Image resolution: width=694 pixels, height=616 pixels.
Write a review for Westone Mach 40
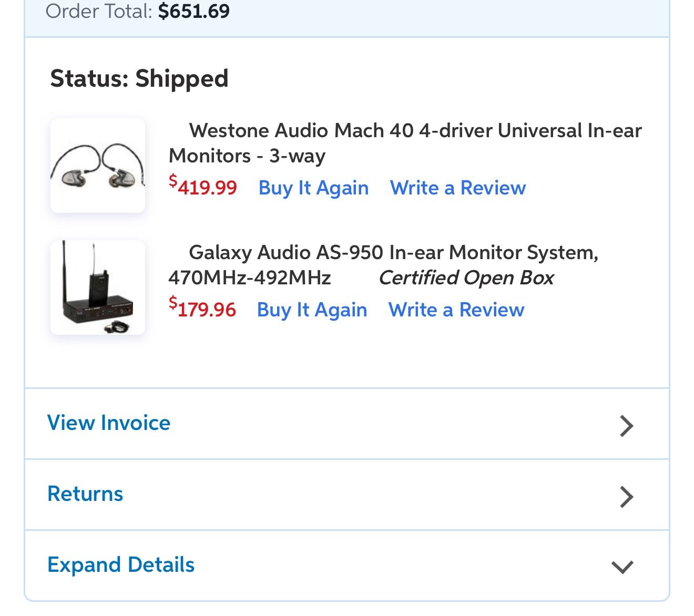coord(457,188)
